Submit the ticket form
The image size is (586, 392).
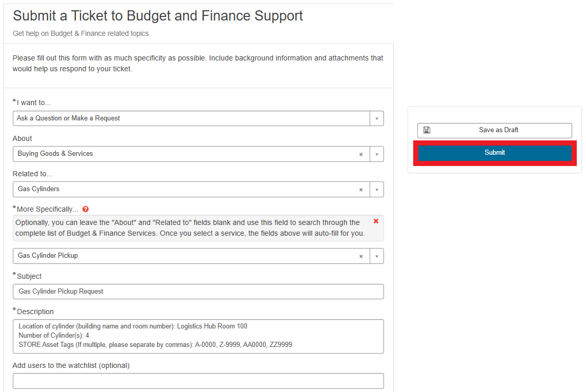[x=495, y=153]
